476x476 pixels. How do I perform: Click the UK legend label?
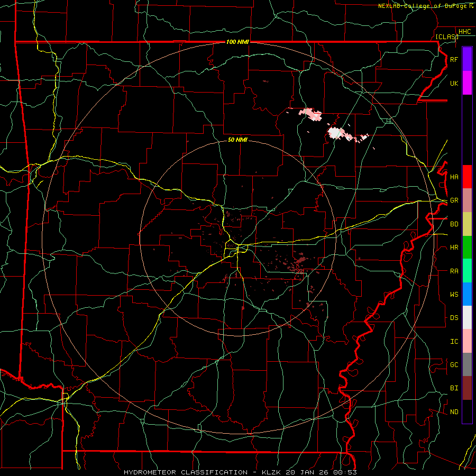pos(454,83)
